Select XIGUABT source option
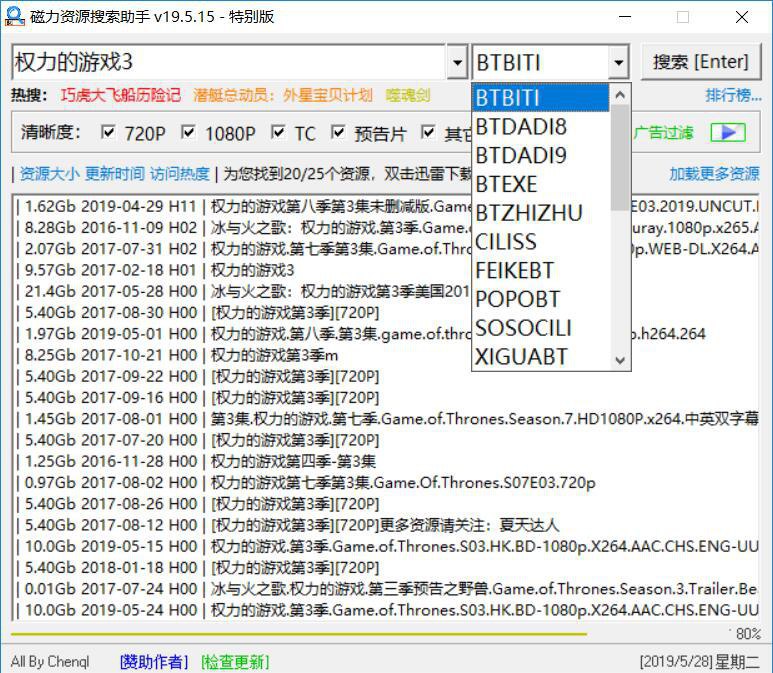Viewport: 773px width, 673px height. coord(541,356)
